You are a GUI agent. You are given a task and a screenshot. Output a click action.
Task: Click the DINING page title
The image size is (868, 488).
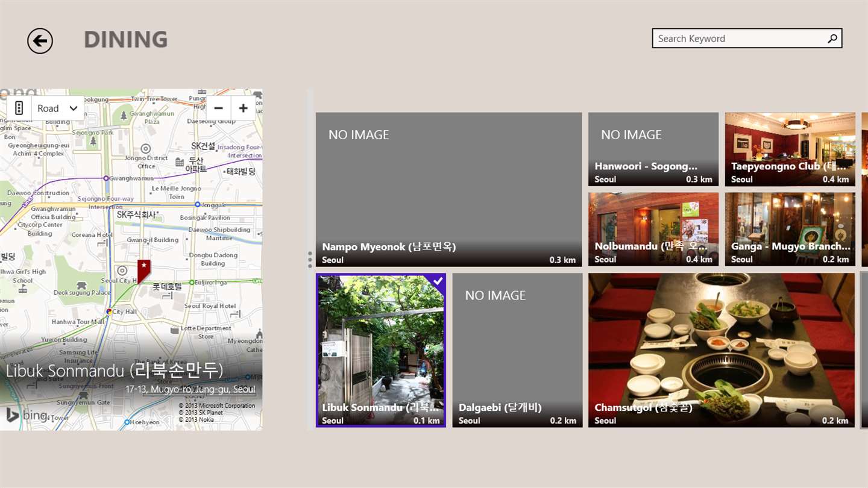coord(125,40)
